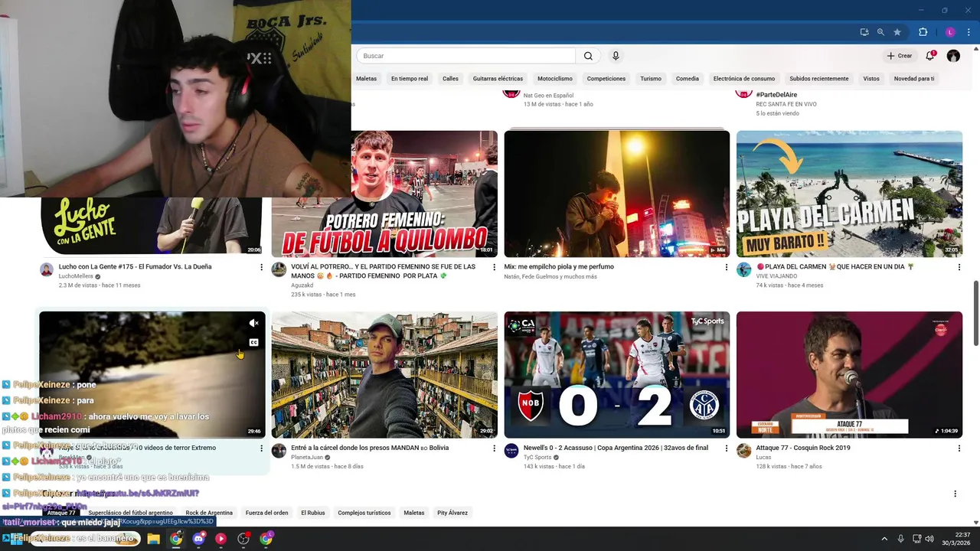The height and width of the screenshot is (551, 980).
Task: Select the En tiempo real filter chip
Action: coord(410,78)
